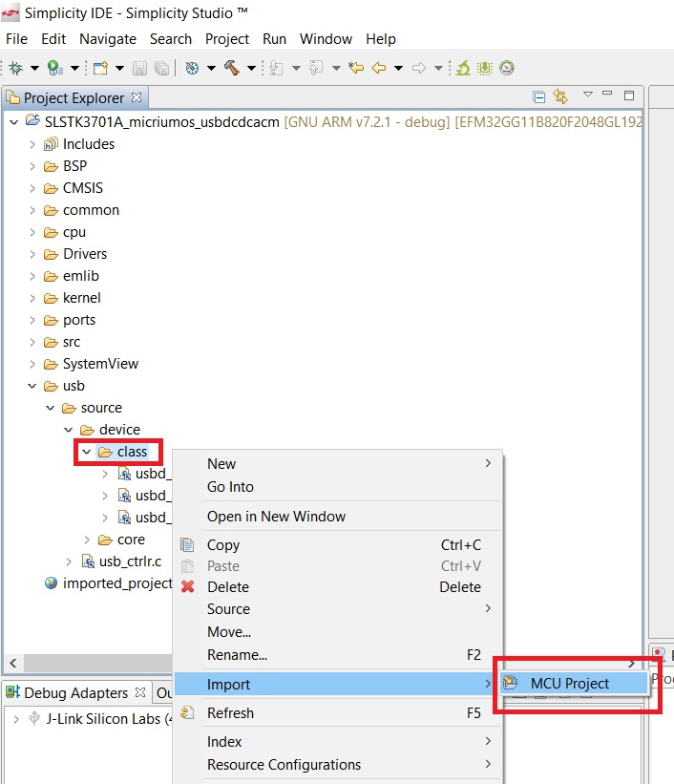Choose Refresh in the context menu
The height and width of the screenshot is (784, 674).
pyautogui.click(x=338, y=713)
